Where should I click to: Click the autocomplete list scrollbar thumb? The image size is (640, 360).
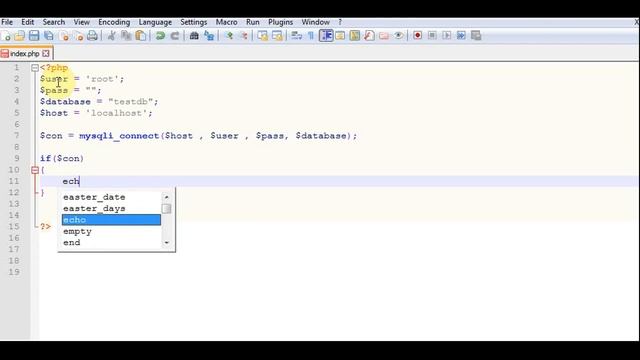(x=166, y=209)
